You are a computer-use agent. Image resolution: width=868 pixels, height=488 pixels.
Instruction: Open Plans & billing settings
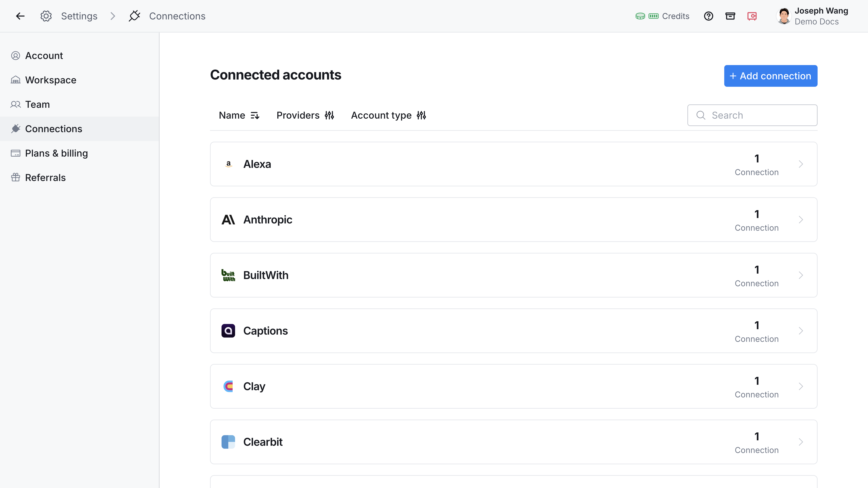[x=80, y=153]
